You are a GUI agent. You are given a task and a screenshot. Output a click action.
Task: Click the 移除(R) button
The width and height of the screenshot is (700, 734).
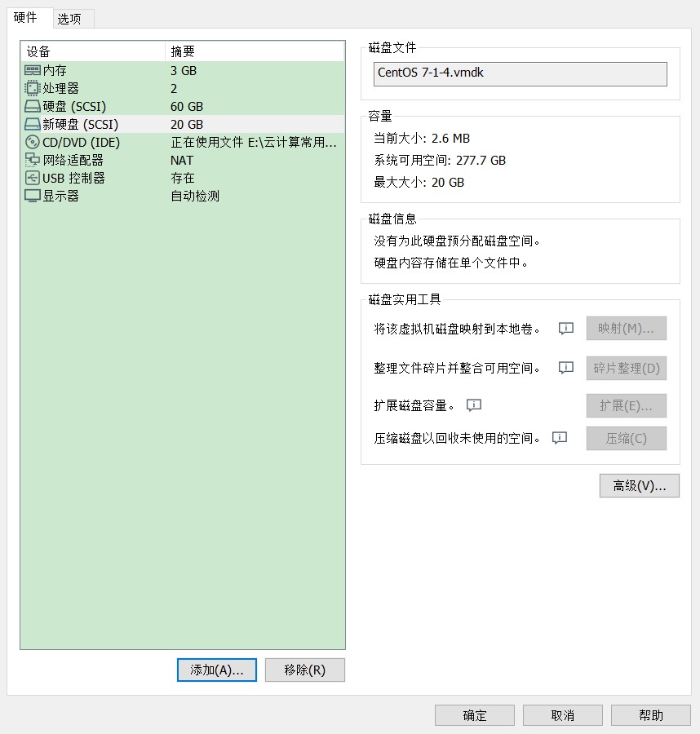point(305,670)
